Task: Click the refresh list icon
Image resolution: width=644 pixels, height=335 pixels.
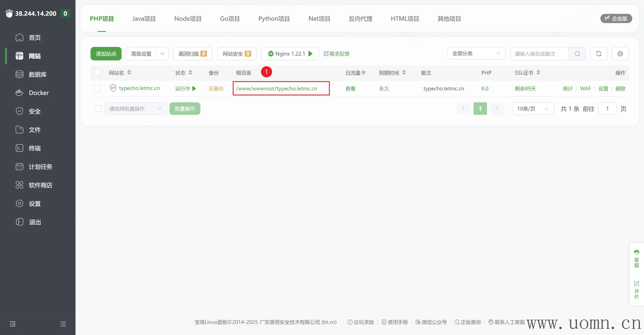Action: point(599,53)
